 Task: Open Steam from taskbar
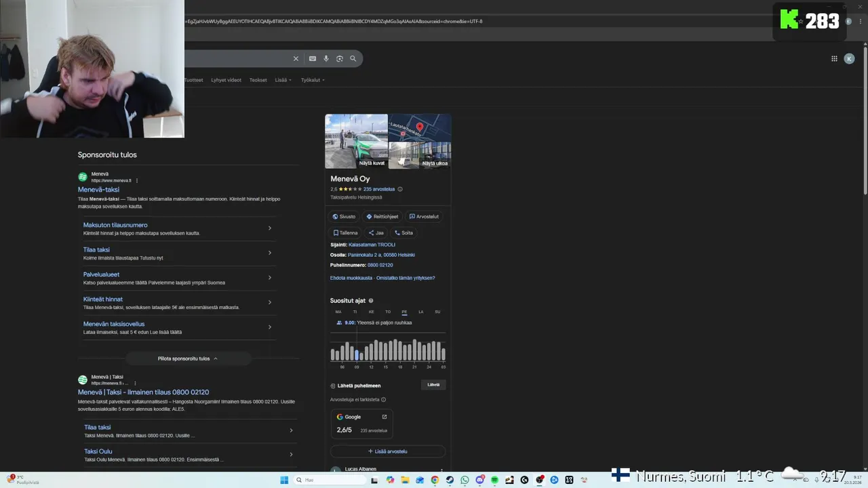[450, 480]
